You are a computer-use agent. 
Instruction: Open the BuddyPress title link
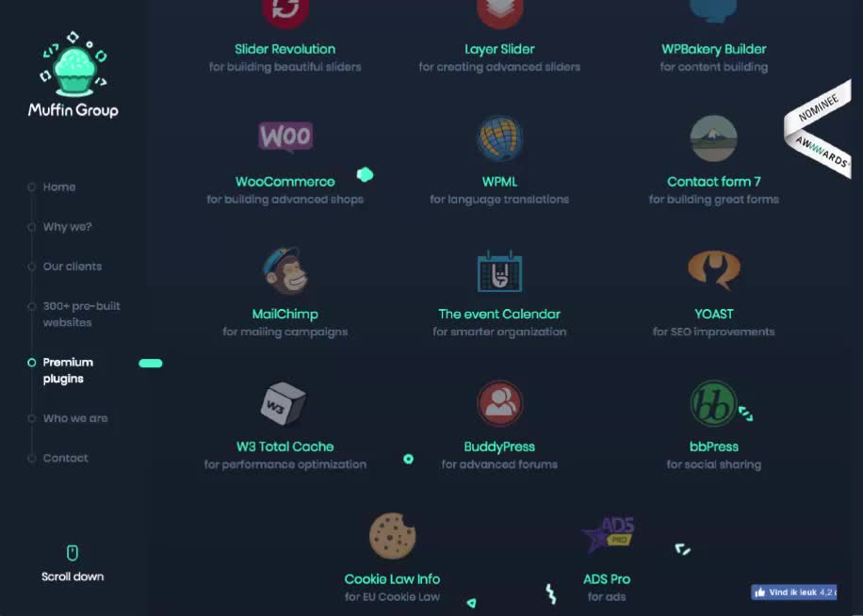pyautogui.click(x=499, y=446)
